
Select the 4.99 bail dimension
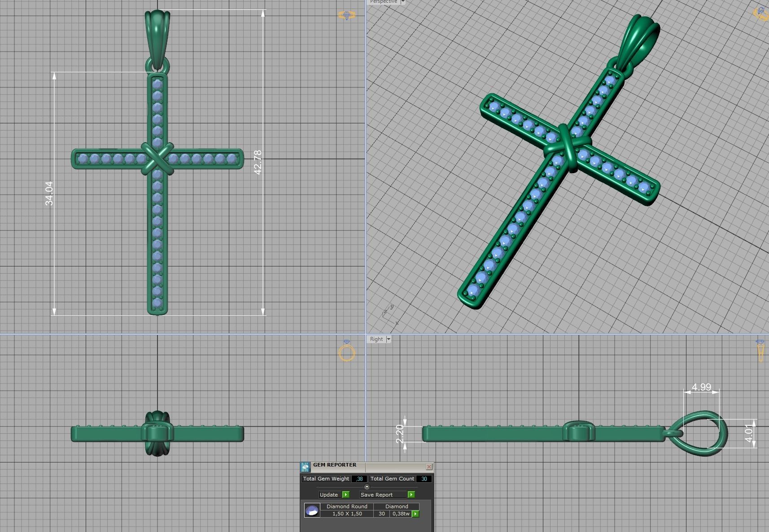coord(701,387)
